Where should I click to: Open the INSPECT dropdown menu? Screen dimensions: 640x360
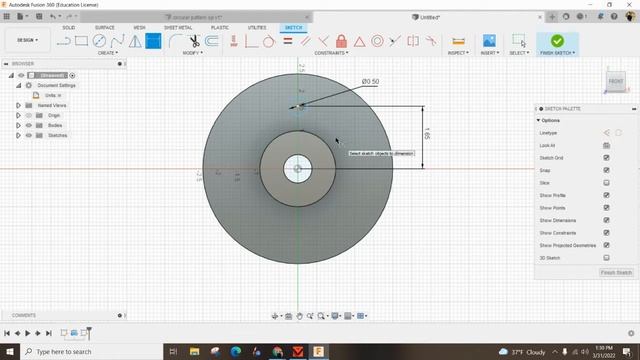458,53
